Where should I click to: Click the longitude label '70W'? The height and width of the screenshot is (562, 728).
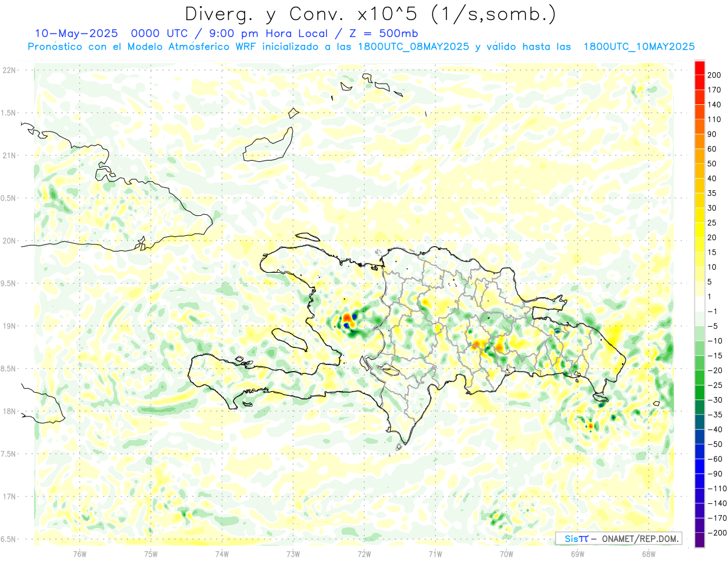click(507, 554)
